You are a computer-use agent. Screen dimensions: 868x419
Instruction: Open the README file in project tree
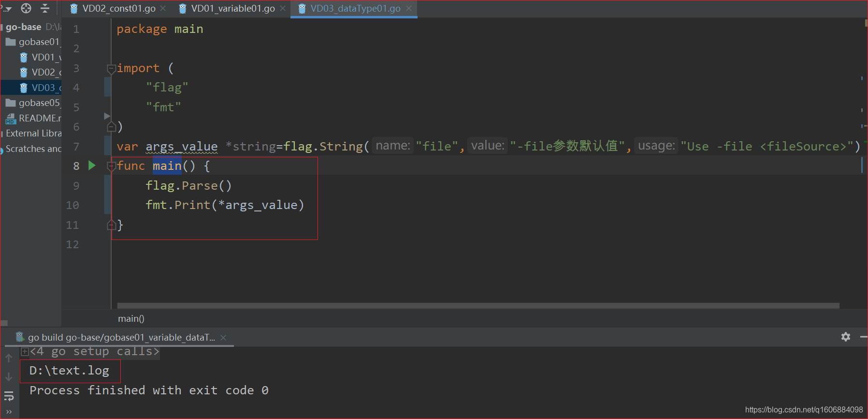click(33, 118)
